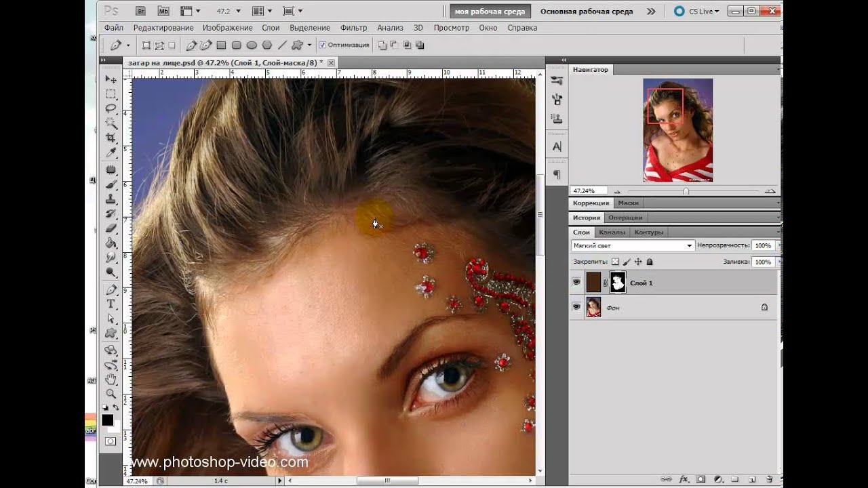Close the загар на лице.psd tab

[331, 62]
